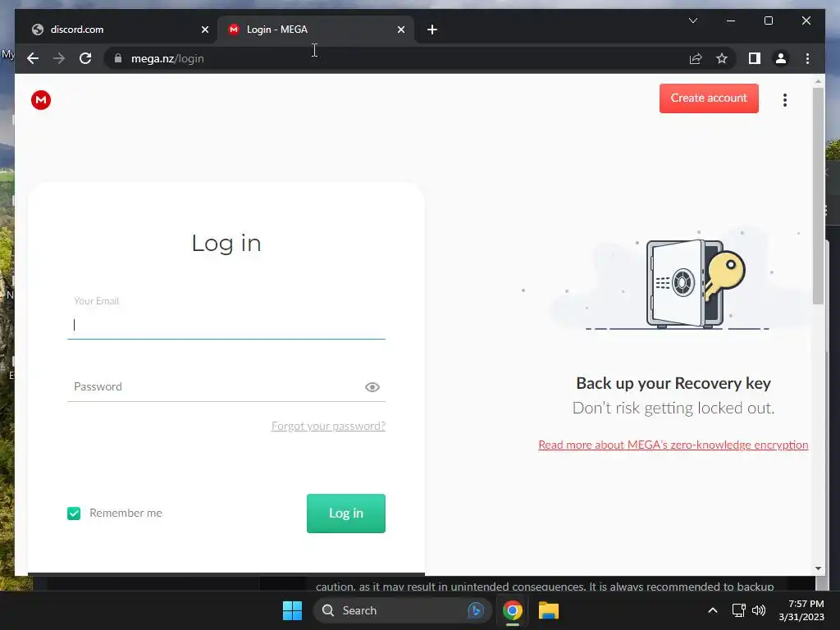Go forward in browser history
The image size is (840, 630).
[59, 58]
